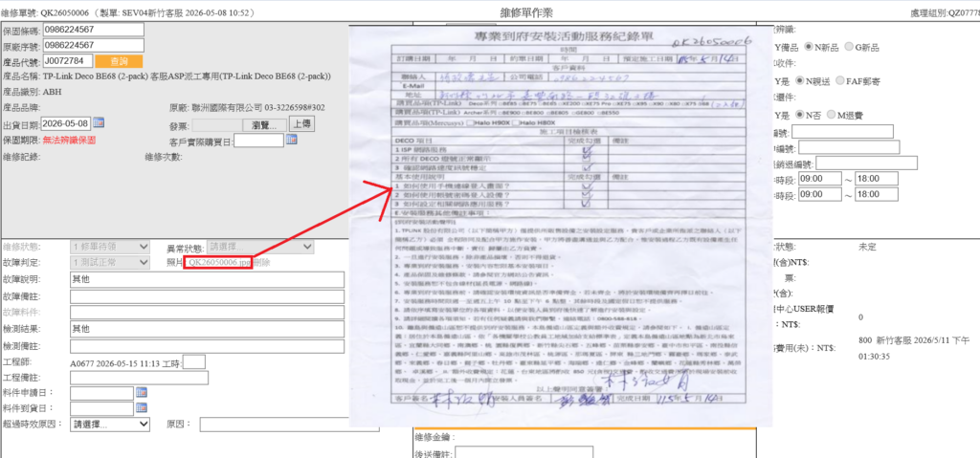980x458 pixels.
Task: Select the G新品 radio option
Action: [x=849, y=47]
